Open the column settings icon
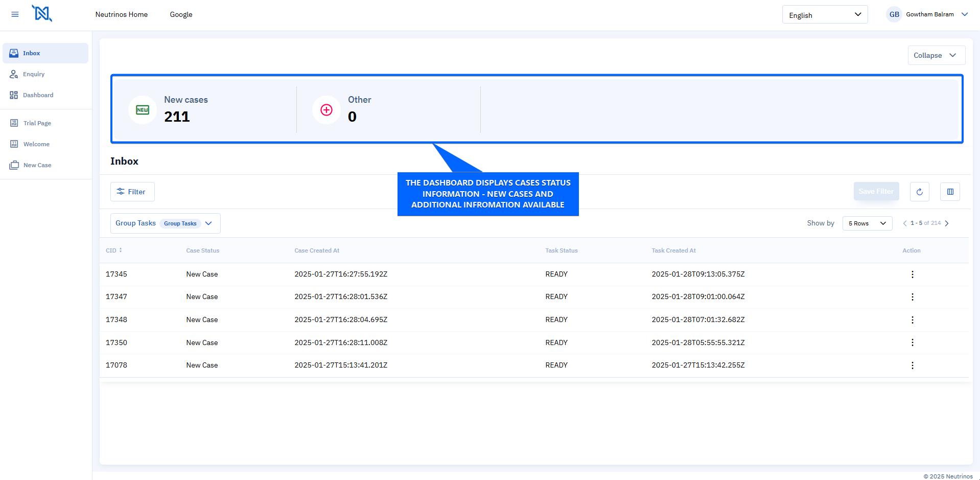 pyautogui.click(x=950, y=192)
